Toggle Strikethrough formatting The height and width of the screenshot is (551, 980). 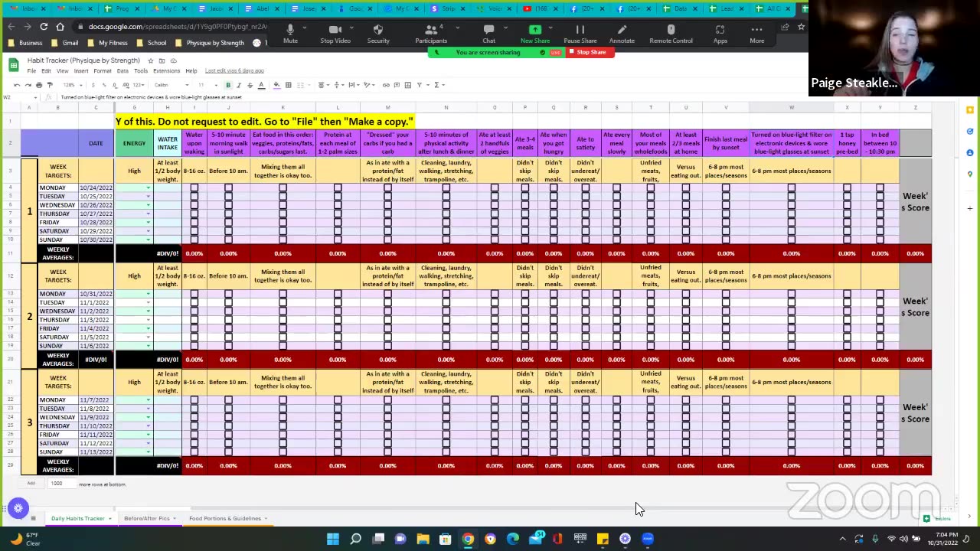pos(250,85)
